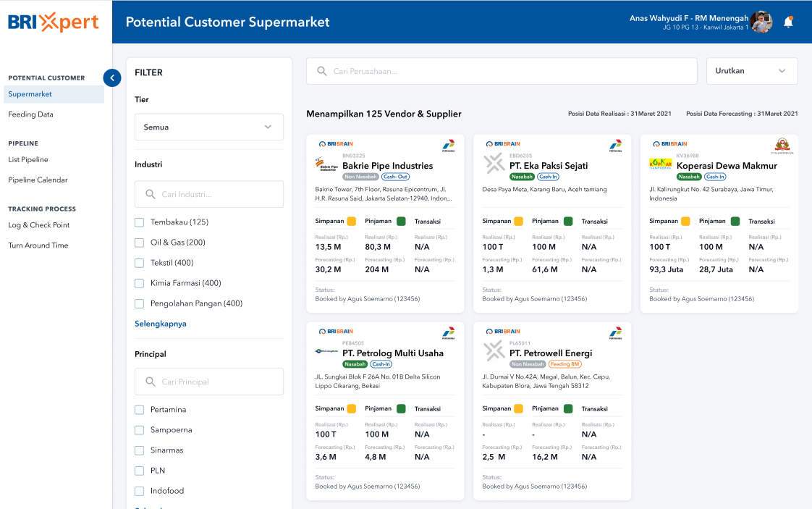Screen dimensions: 812x509
Task: Open the PT. Petrowell Energi title
Action: pyautogui.click(x=551, y=353)
